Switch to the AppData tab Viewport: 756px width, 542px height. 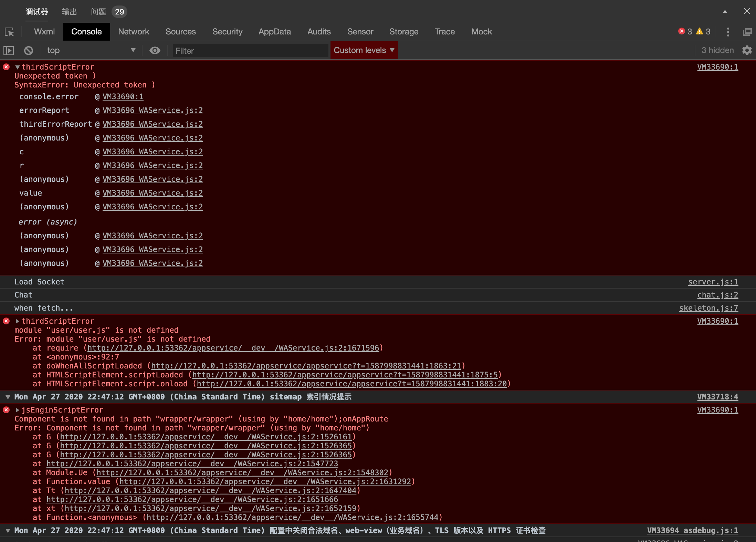coord(274,32)
